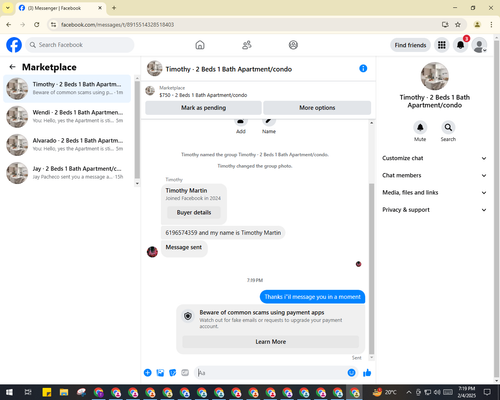This screenshot has width=500, height=400.
Task: Open Sticky Notes from the taskbar
Action: point(47,392)
